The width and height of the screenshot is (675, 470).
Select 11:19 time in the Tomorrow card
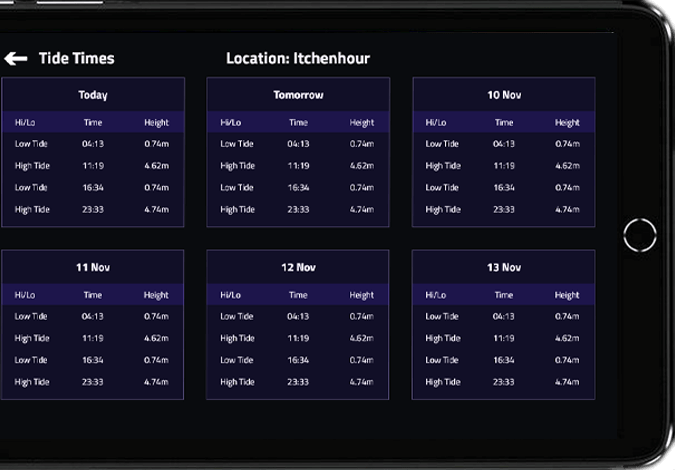tap(298, 166)
